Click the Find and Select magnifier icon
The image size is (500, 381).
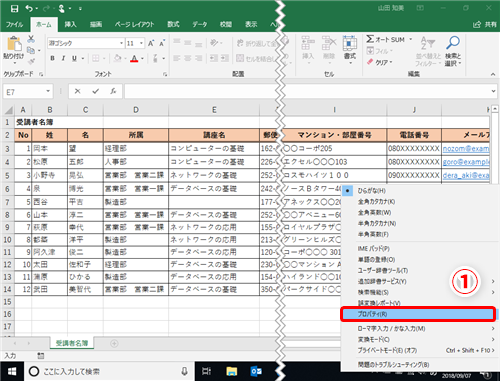click(x=453, y=43)
